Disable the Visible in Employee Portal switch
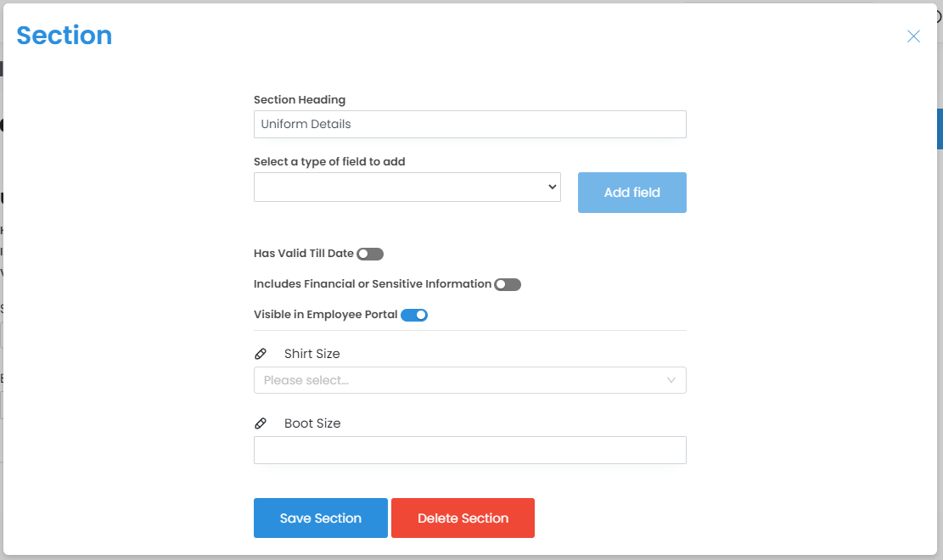 414,315
